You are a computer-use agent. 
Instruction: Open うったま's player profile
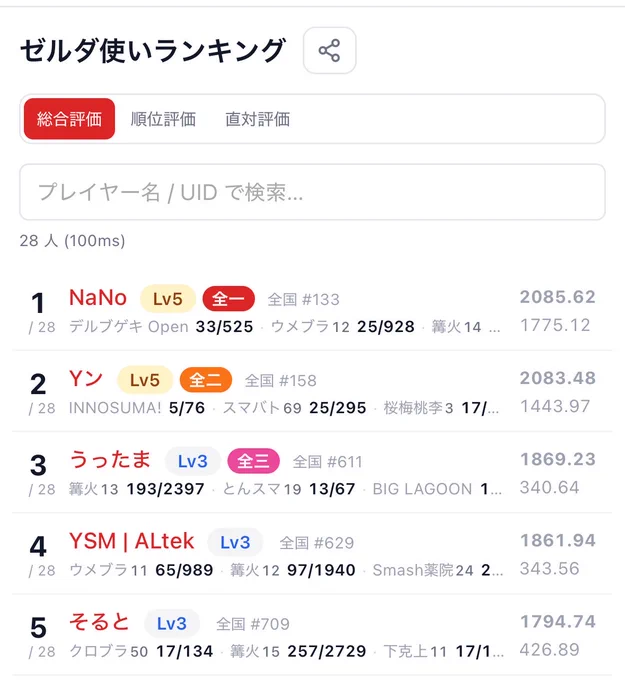pyautogui.click(x=110, y=460)
